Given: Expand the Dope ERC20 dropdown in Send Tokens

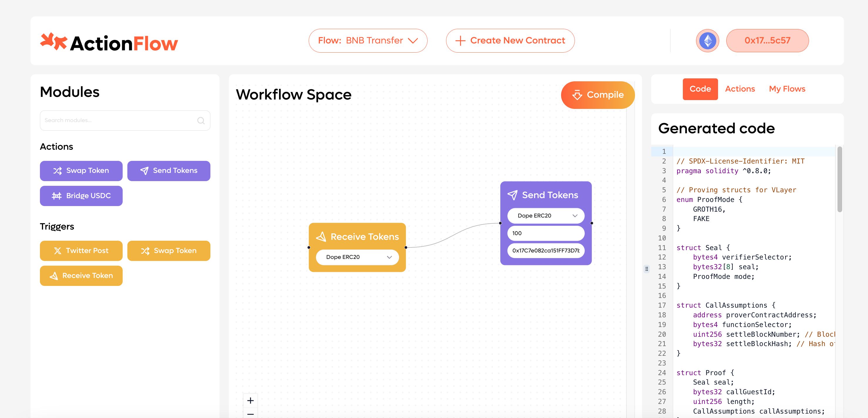Looking at the screenshot, I should 545,215.
